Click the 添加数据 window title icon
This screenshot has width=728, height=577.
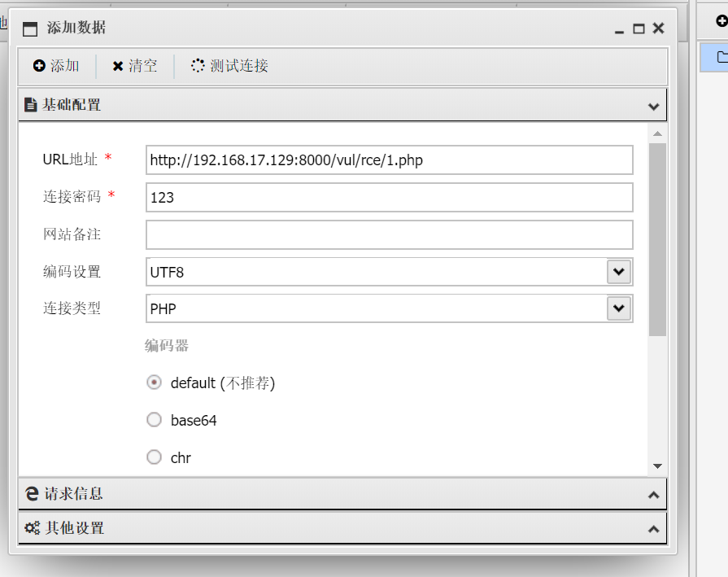[x=31, y=28]
